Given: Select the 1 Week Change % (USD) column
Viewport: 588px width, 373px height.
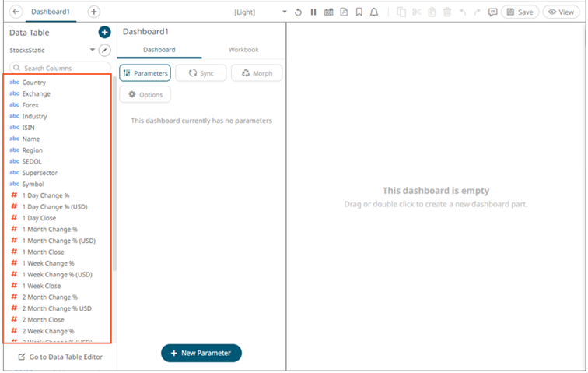Looking at the screenshot, I should (57, 274).
